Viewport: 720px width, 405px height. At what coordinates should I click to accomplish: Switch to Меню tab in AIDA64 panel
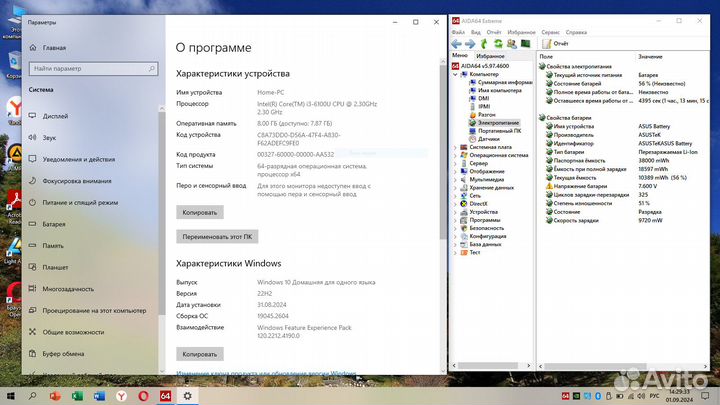tap(460, 56)
